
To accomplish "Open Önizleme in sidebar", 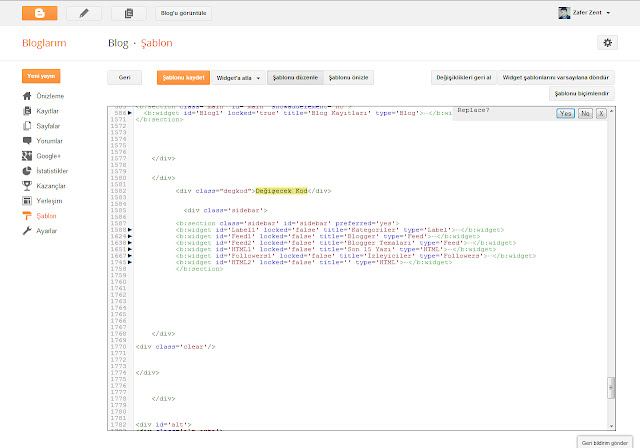I will [50, 96].
